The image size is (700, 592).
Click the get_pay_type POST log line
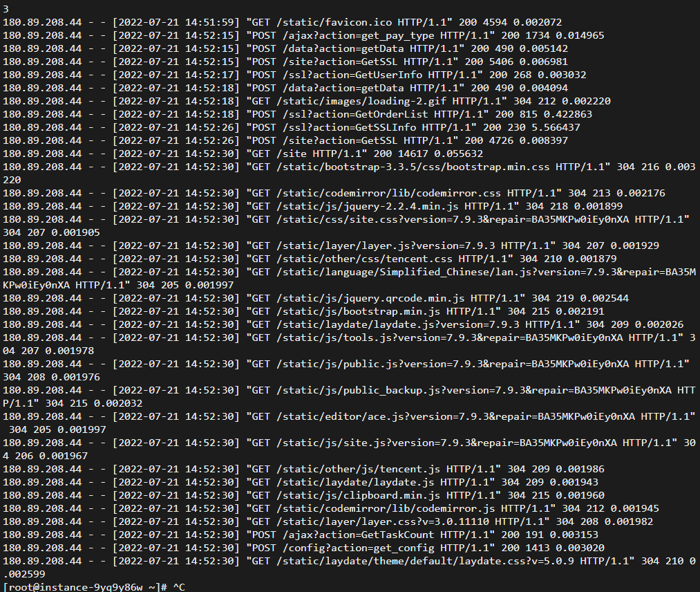click(x=303, y=35)
